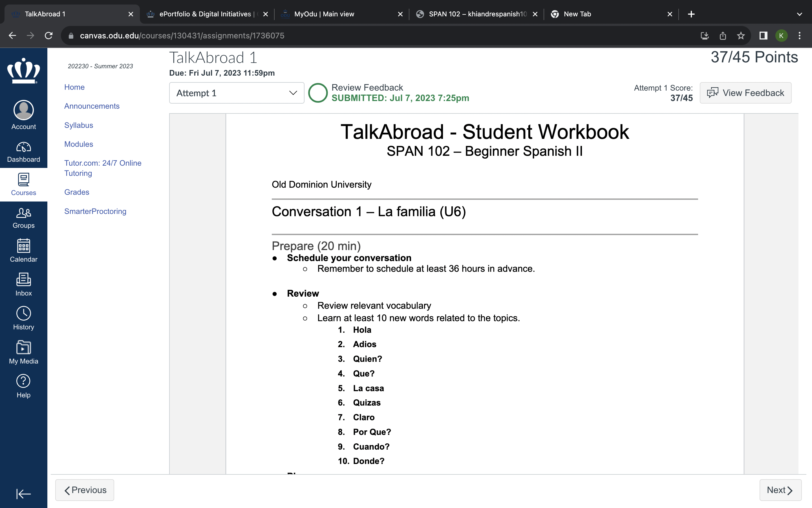Open the Calendar from the sidebar
The image size is (812, 508).
pyautogui.click(x=23, y=251)
